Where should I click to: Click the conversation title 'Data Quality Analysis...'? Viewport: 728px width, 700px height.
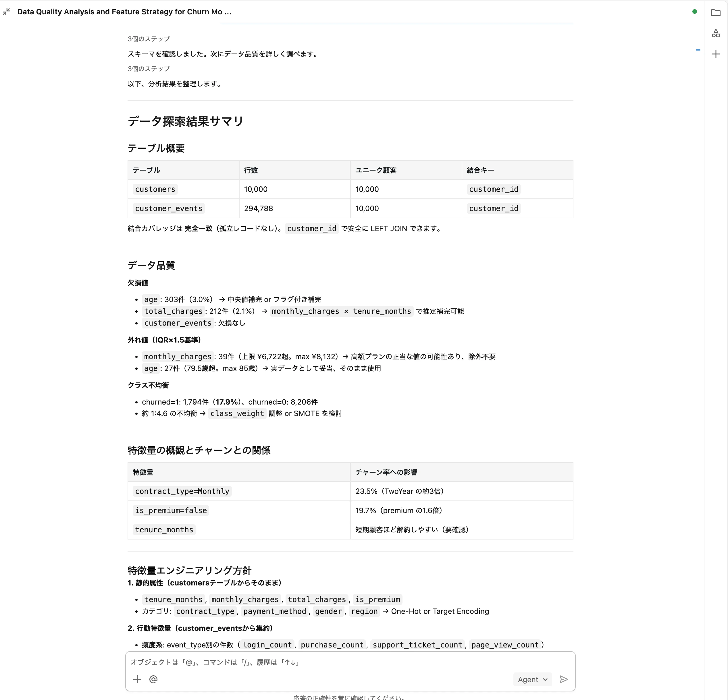tap(124, 11)
